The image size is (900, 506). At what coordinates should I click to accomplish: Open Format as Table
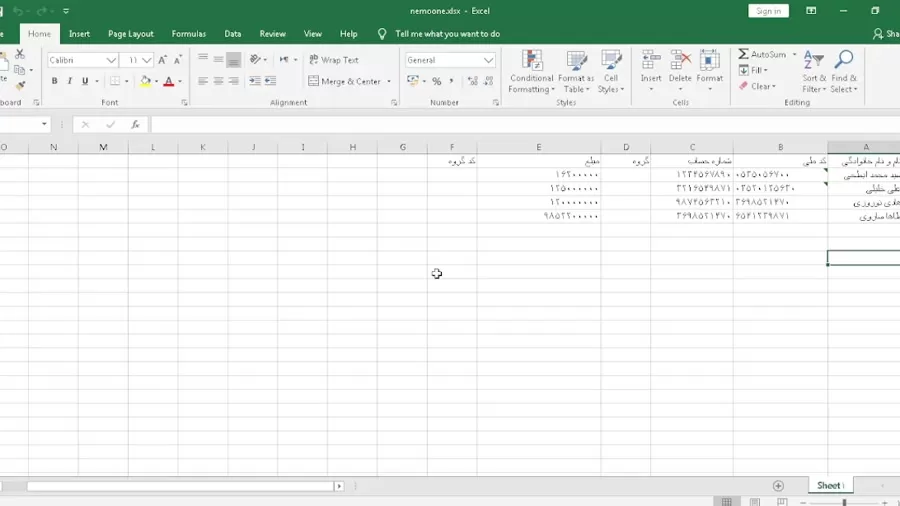click(576, 72)
